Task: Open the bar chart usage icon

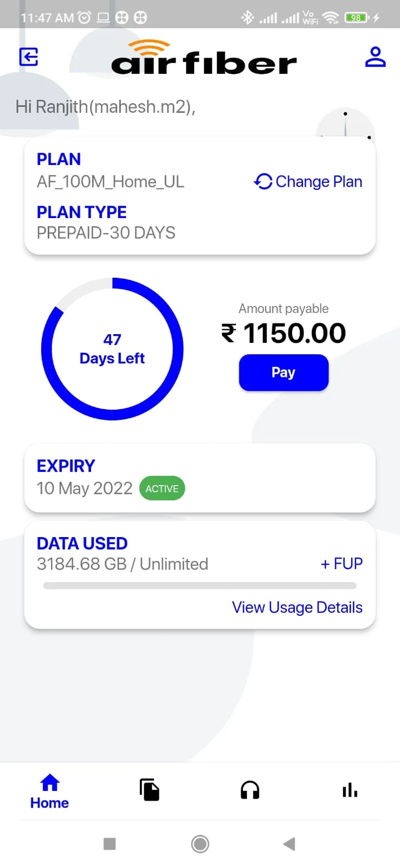Action: (350, 790)
